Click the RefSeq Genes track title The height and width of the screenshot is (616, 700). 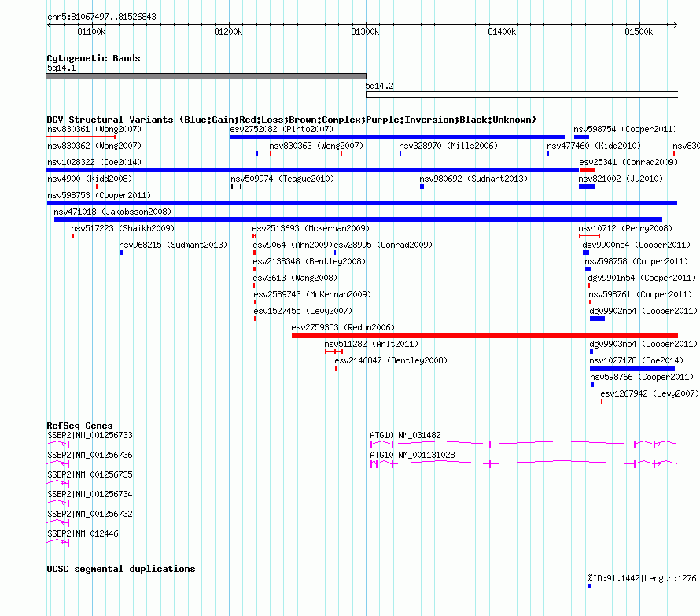[79, 426]
